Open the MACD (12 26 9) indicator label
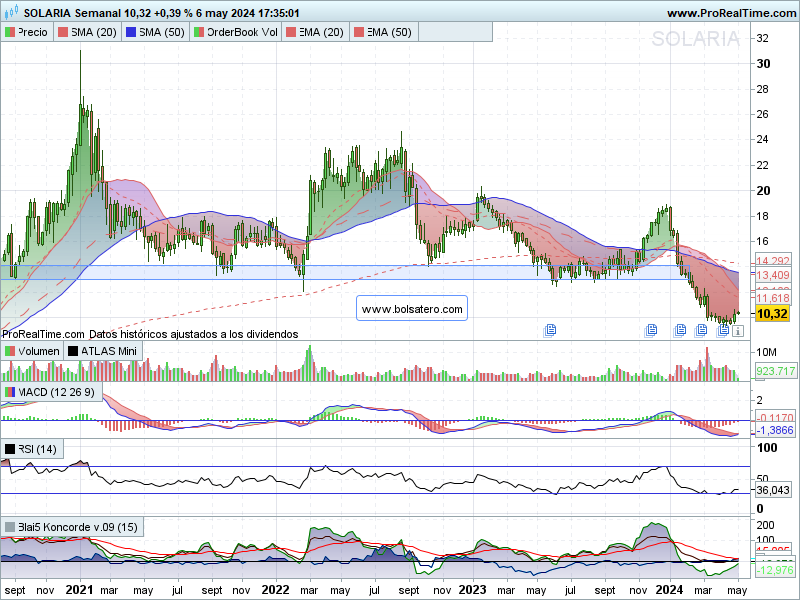The image size is (800, 600). coord(51,392)
